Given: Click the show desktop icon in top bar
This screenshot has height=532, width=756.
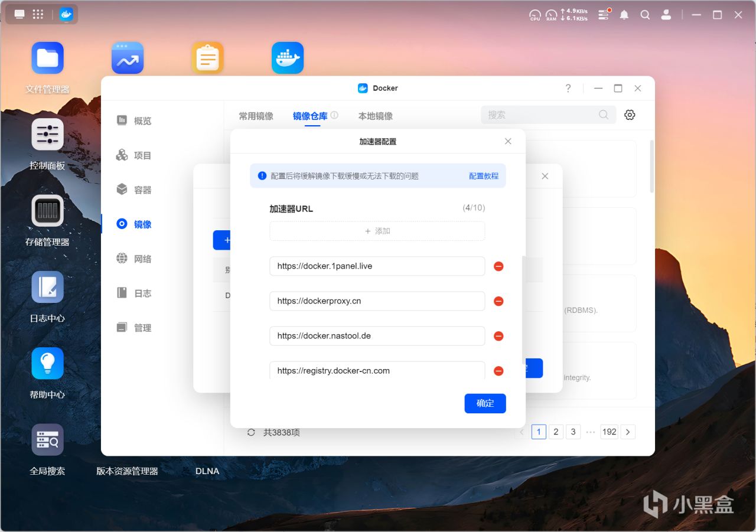Looking at the screenshot, I should pos(19,14).
